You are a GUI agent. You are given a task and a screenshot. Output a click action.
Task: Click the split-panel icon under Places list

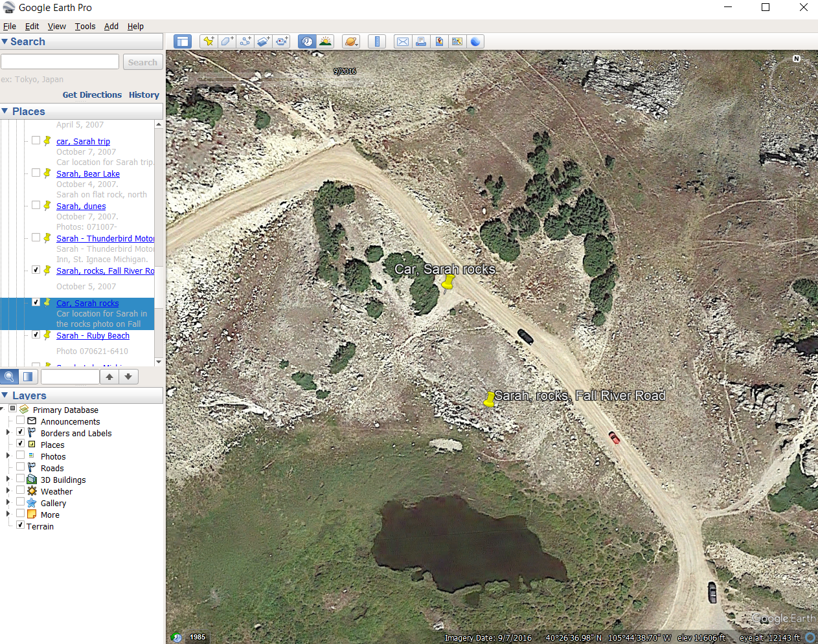pyautogui.click(x=28, y=377)
